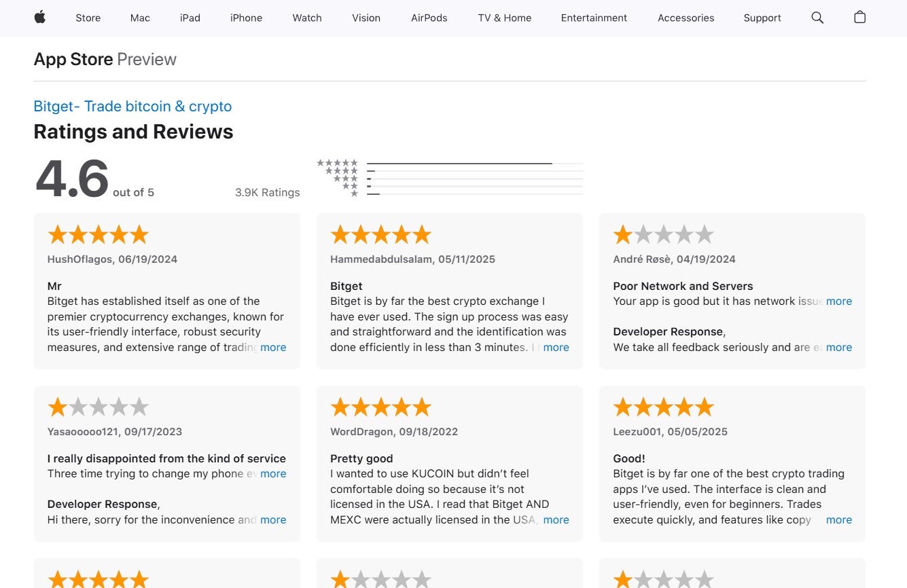The height and width of the screenshot is (588, 907).
Task: Click the five-star rating on HushOflagos's review
Action: (98, 234)
